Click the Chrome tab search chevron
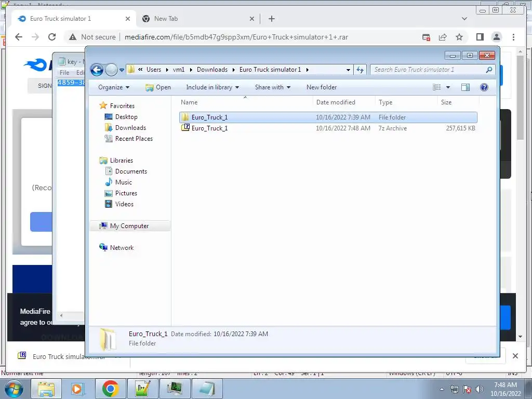Screen dimensions: 532x399 (464, 19)
